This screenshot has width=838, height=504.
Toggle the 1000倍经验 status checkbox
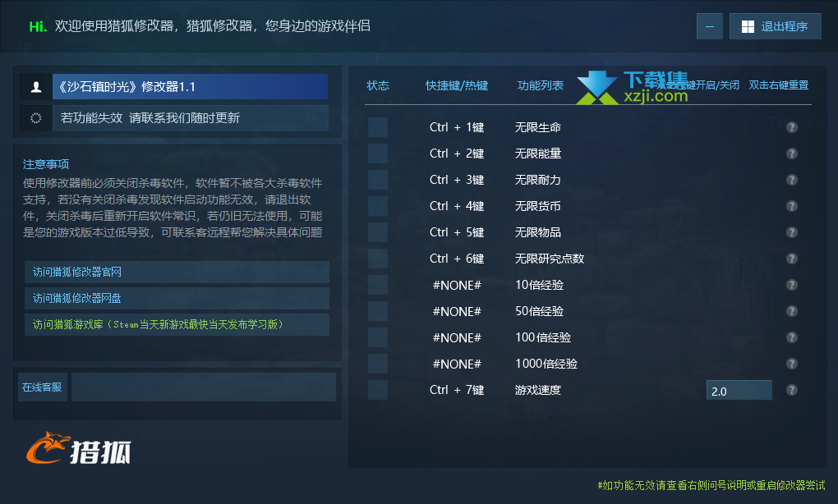tap(378, 363)
